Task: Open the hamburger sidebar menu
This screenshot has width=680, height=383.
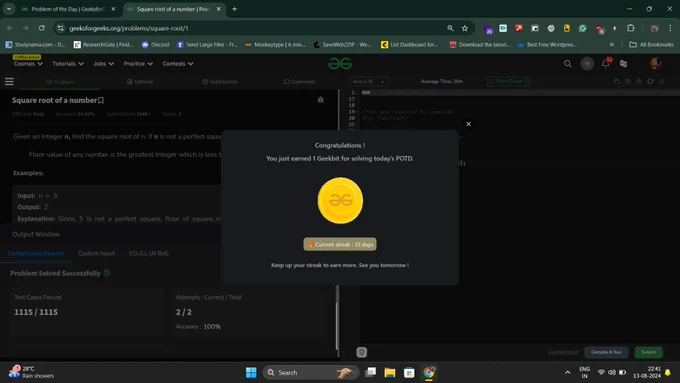Action: click(9, 82)
